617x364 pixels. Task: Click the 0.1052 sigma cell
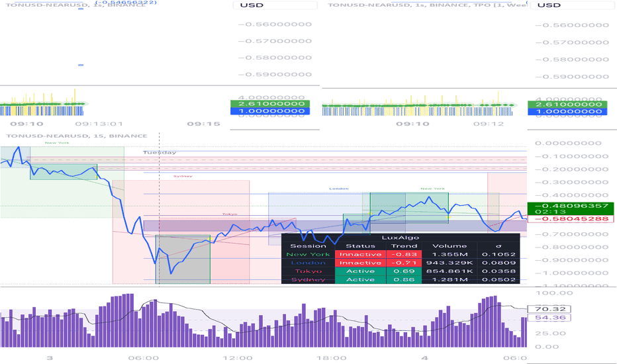(498, 255)
